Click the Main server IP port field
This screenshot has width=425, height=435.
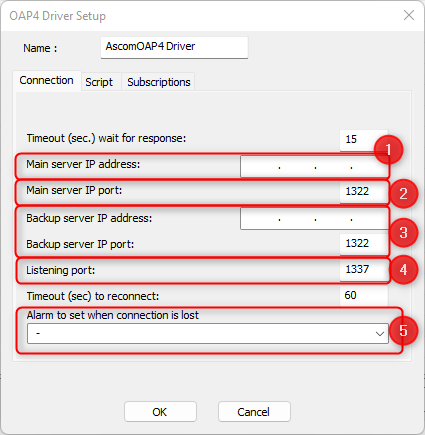[364, 192]
